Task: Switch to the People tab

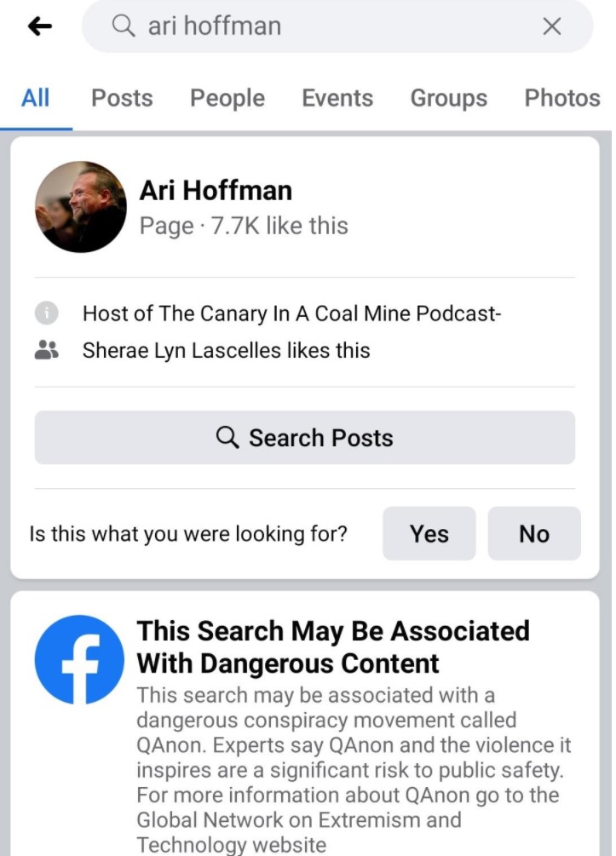Action: tap(227, 98)
